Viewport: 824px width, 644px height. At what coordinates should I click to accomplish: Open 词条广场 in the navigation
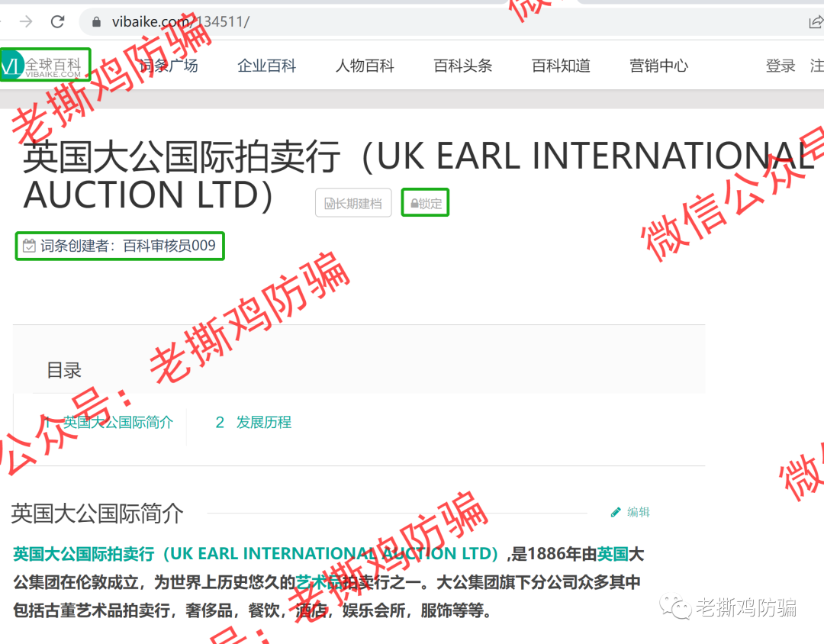169,66
